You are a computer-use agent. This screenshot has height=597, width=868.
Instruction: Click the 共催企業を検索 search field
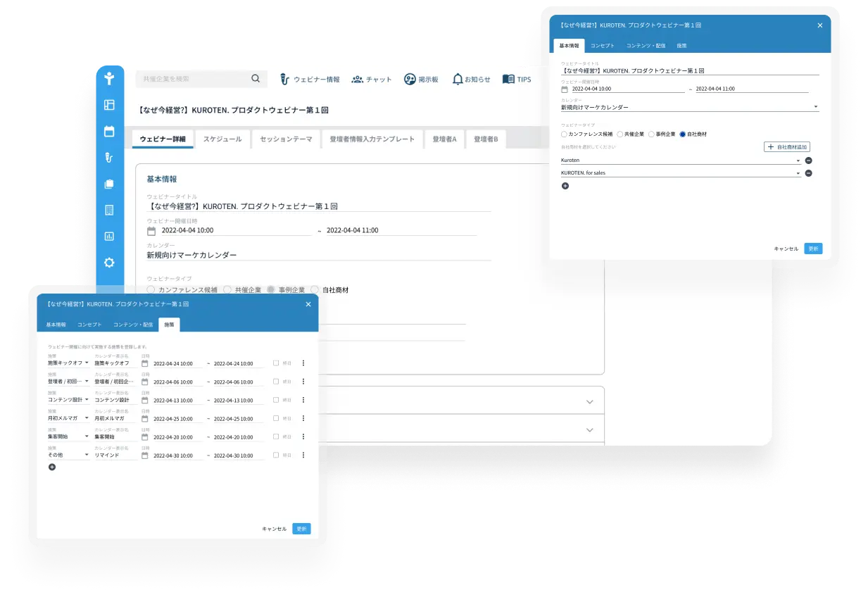[201, 79]
